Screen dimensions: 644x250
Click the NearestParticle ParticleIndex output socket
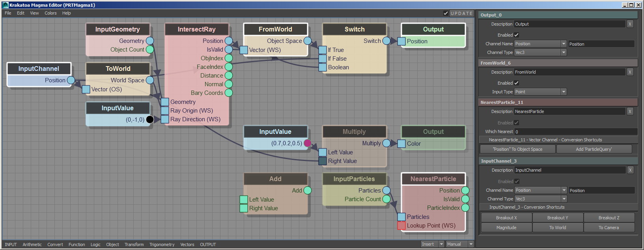[x=465, y=208]
